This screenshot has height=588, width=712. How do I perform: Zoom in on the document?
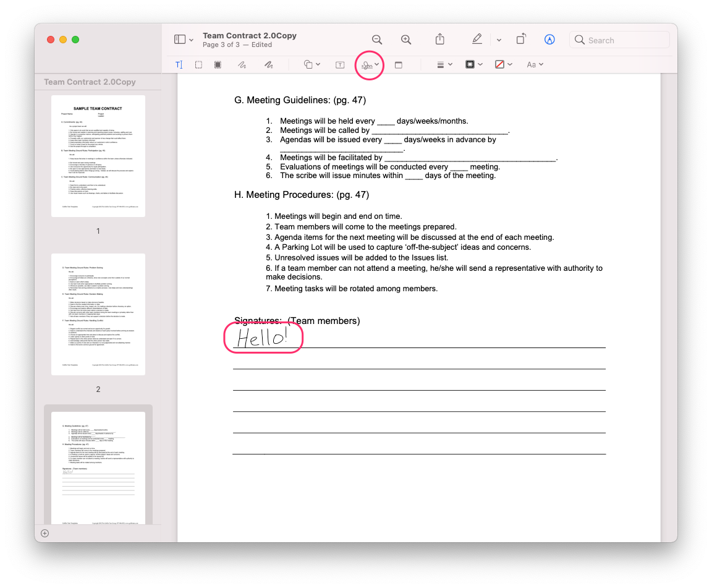click(x=406, y=40)
